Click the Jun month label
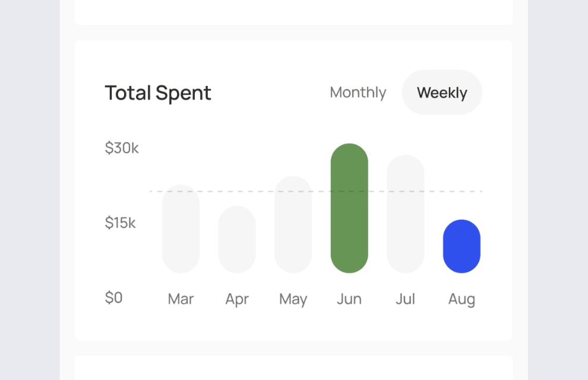 (x=349, y=299)
